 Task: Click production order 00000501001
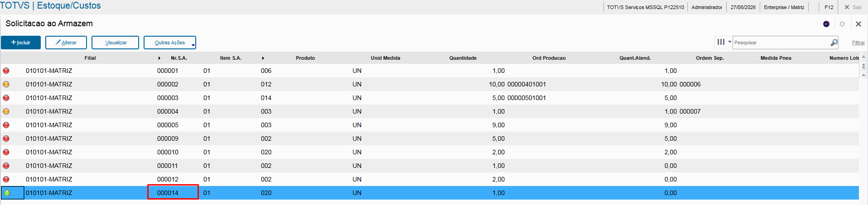click(526, 98)
